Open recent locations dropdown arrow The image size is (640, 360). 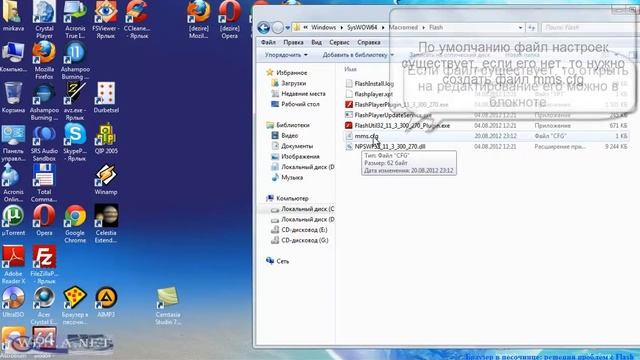click(x=288, y=28)
